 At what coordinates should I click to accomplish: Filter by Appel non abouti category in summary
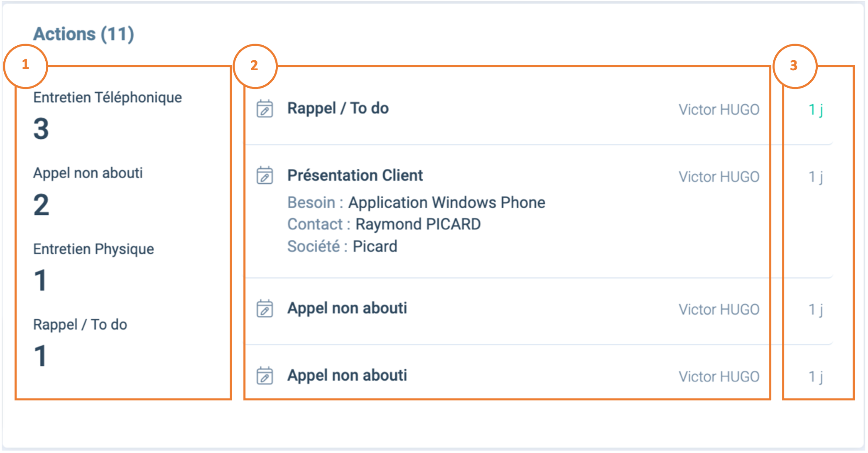[88, 191]
